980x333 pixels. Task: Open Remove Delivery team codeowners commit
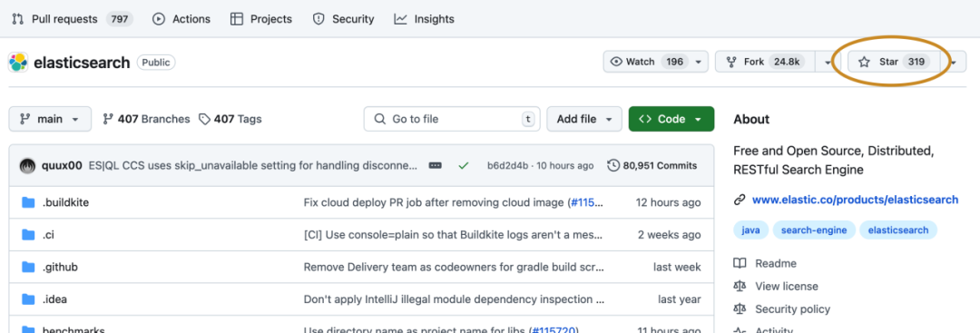point(455,267)
